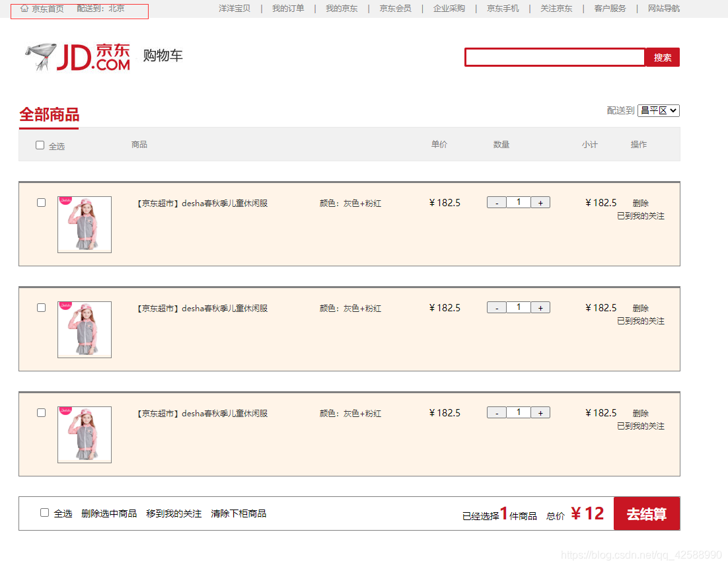This screenshot has width=728, height=567.
Task: Open the third product's thumbnail image
Action: 85,434
